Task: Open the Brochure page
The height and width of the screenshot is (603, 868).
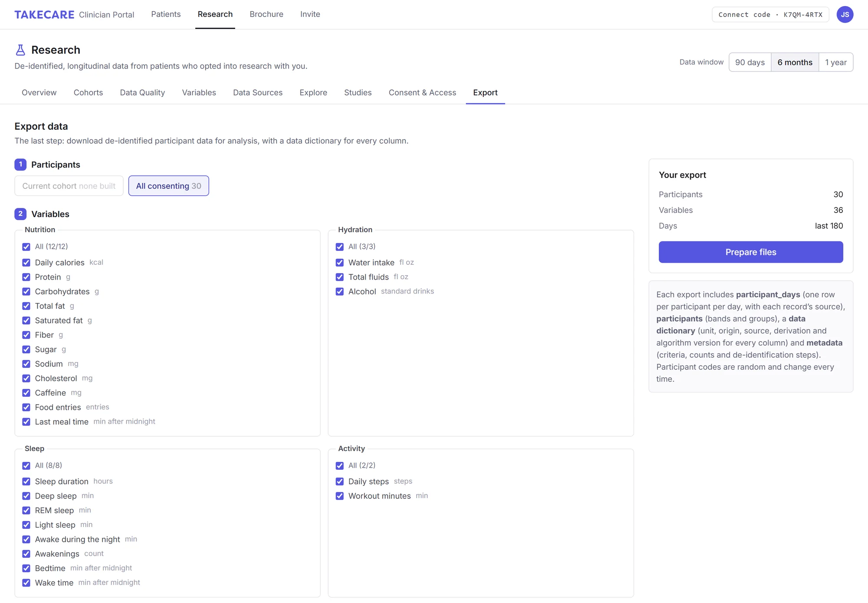Action: 266,14
